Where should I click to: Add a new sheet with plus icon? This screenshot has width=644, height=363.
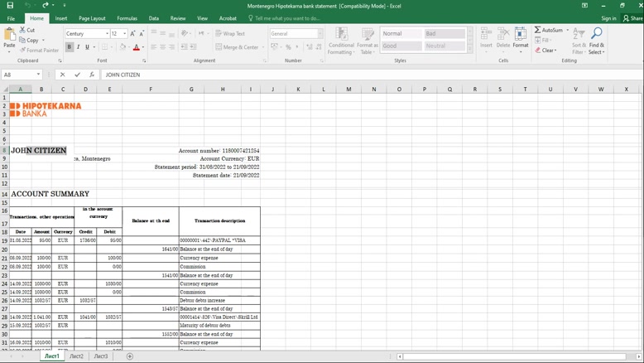129,356
